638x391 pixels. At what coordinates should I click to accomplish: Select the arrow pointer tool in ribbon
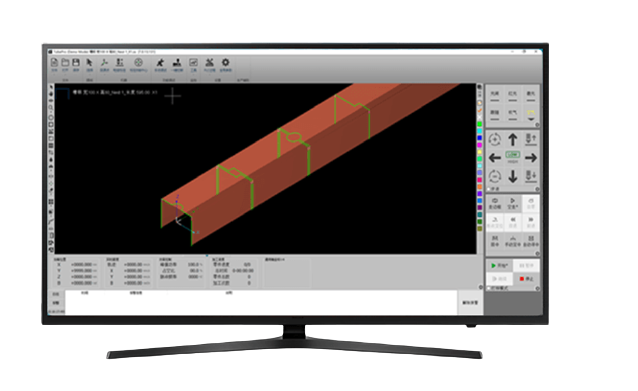click(x=90, y=63)
